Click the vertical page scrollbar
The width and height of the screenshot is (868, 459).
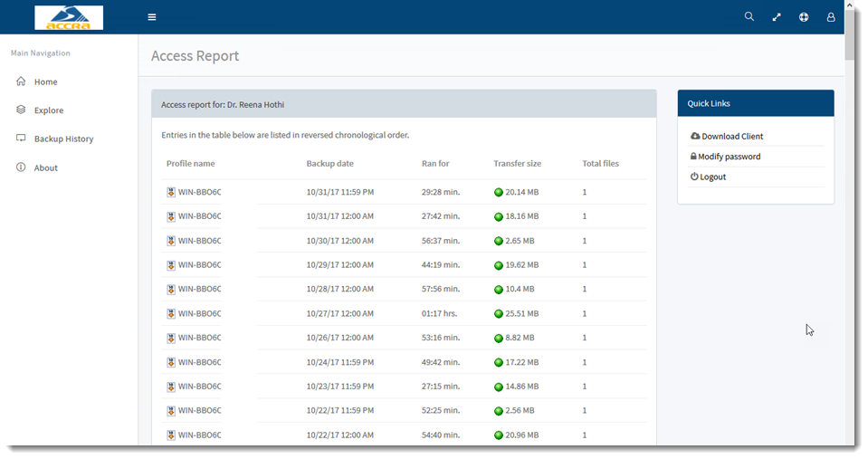click(850, 226)
